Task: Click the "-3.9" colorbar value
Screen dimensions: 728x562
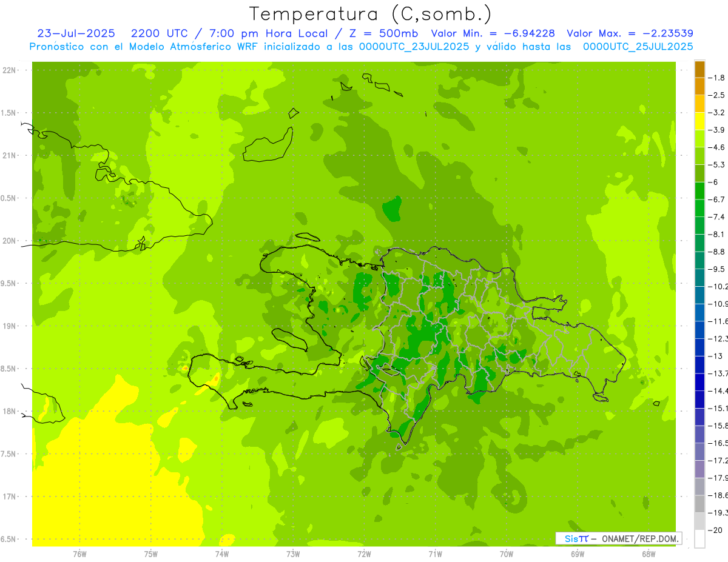Action: (x=717, y=130)
